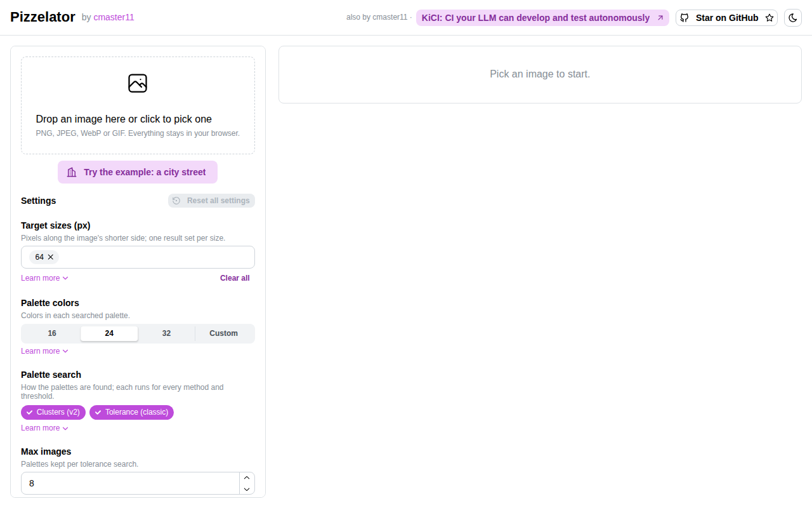This screenshot has width=812, height=508.
Task: Click the "Palette search" heading
Action: click(51, 375)
